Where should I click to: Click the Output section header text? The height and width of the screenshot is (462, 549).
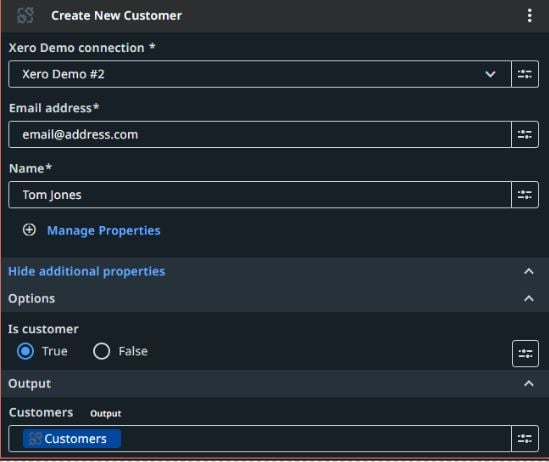pos(29,384)
